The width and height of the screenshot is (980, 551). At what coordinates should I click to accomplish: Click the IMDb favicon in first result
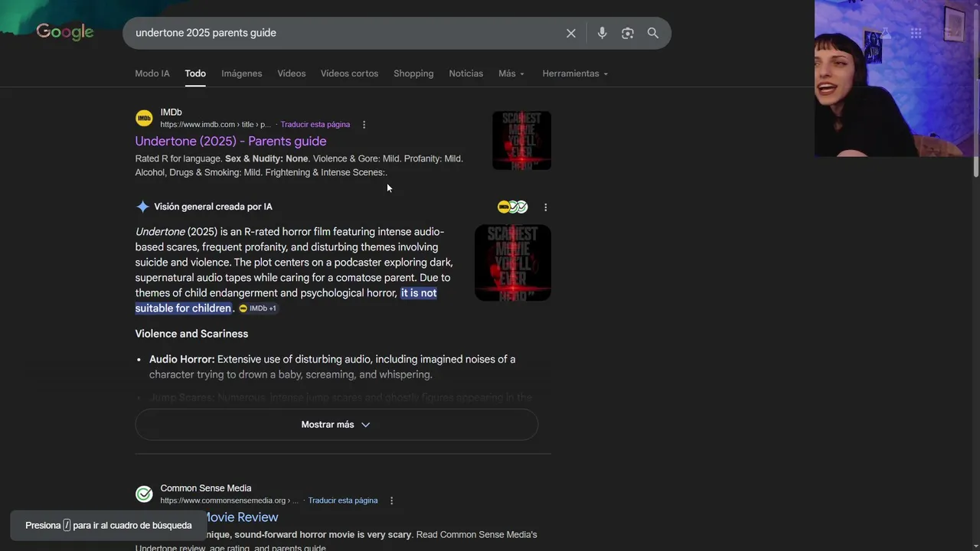pos(144,118)
